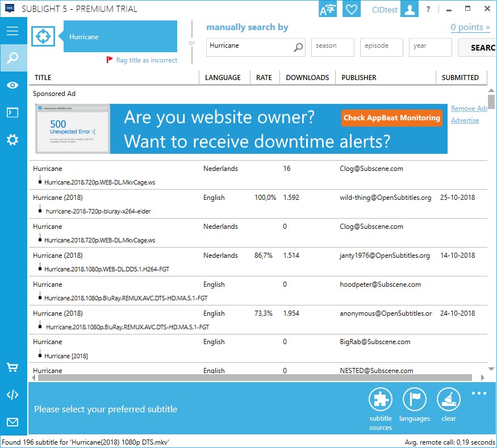Click the 500 Unexpected Error ad thumbnail
This screenshot has height=448, width=497.
click(x=73, y=129)
